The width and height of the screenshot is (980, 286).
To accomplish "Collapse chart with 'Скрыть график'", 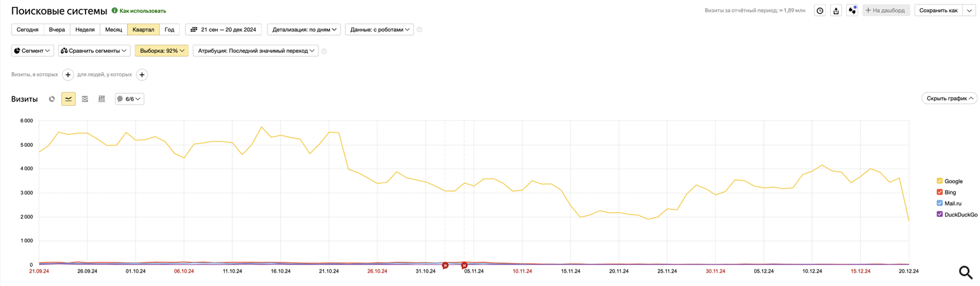I will 949,98.
